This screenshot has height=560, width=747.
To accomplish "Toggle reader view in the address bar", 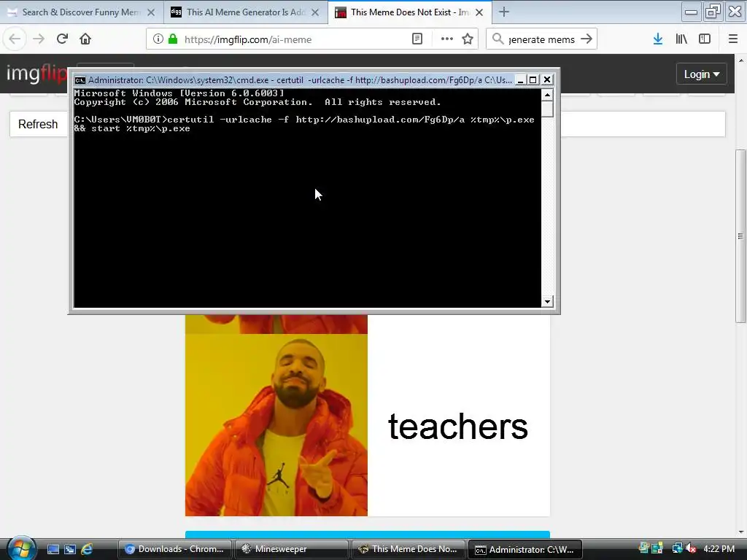I will pyautogui.click(x=417, y=39).
